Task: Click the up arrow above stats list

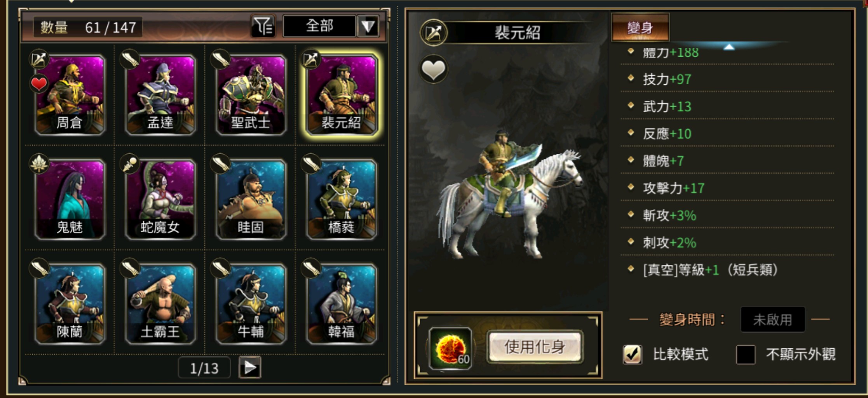Action: 729,47
